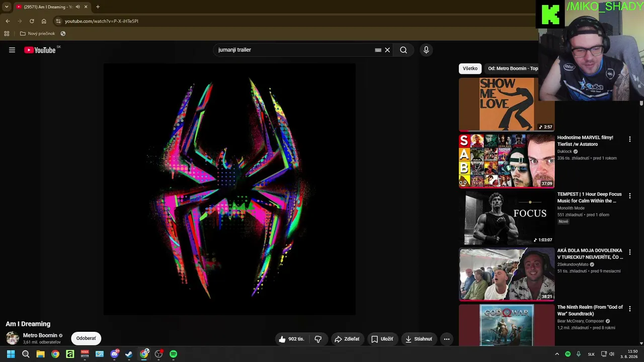
Task: Select the Všetko filter chip
Action: [x=470, y=68]
